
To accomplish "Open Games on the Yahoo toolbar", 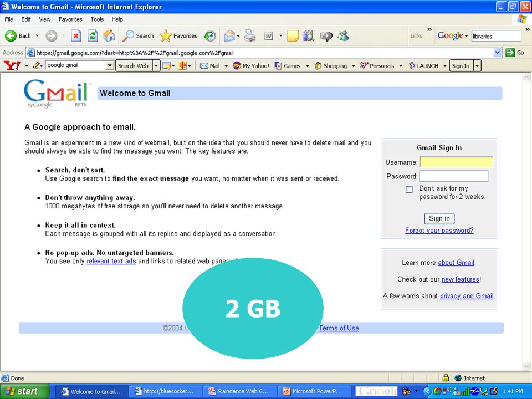I will coord(288,66).
